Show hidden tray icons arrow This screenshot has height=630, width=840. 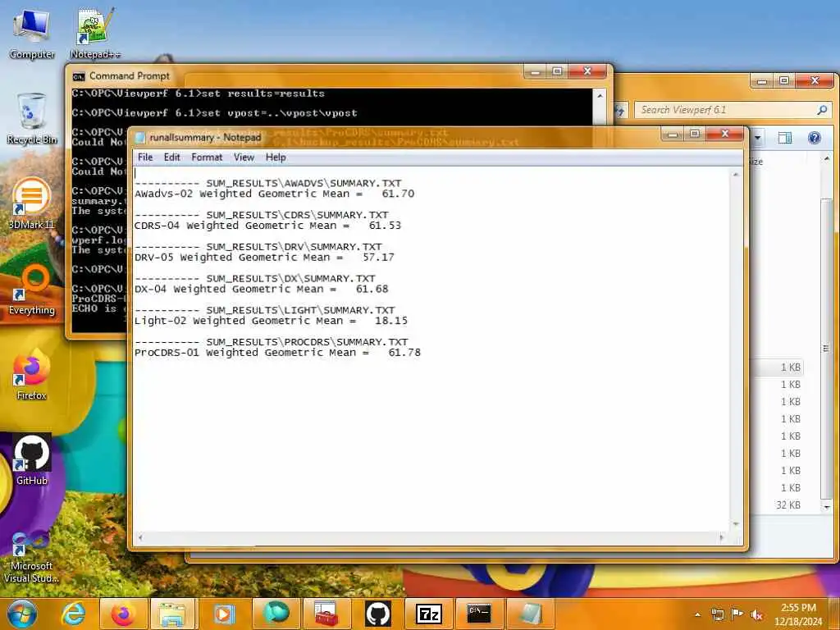click(697, 615)
